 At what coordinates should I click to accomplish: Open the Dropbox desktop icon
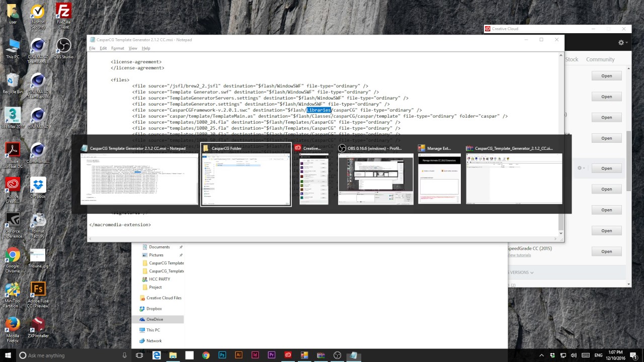pyautogui.click(x=38, y=188)
